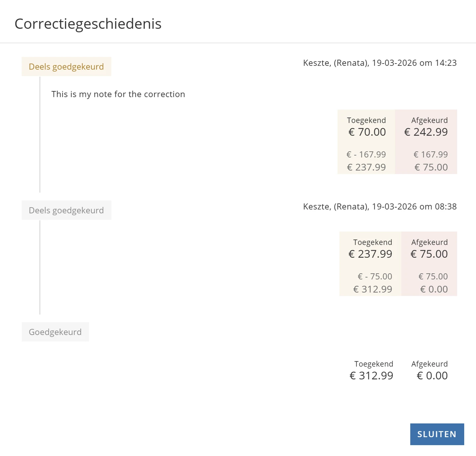
Task: Click the small gray € 0.00 previous amount
Action: 434,289
